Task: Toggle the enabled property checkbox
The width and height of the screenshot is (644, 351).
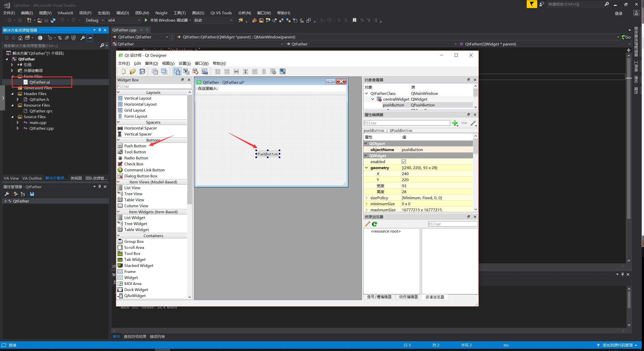Action: coord(404,162)
